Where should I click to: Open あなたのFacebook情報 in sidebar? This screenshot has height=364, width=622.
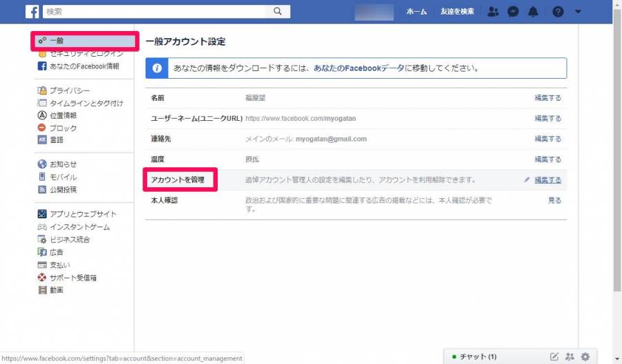pos(84,66)
